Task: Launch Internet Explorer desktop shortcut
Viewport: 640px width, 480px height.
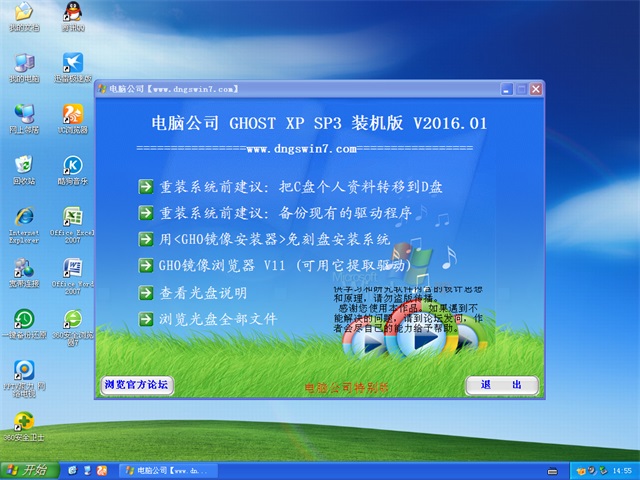Action: 22,217
